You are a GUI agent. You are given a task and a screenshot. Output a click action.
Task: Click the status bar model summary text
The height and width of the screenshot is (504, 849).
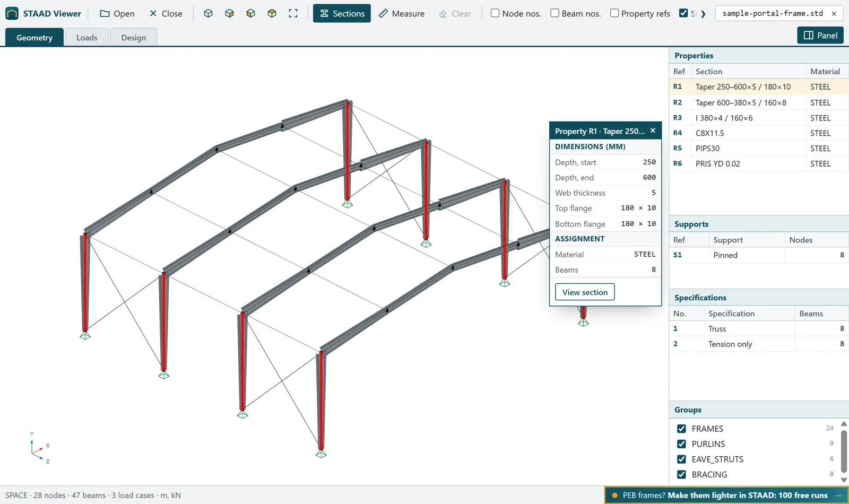[93, 496]
